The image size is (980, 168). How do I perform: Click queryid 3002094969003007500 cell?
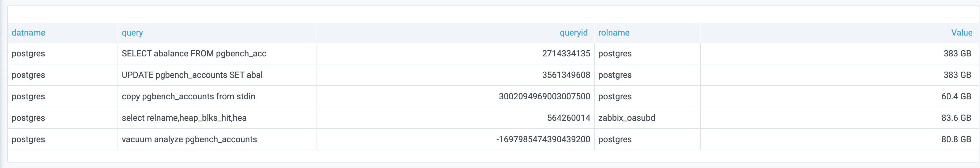pos(544,96)
